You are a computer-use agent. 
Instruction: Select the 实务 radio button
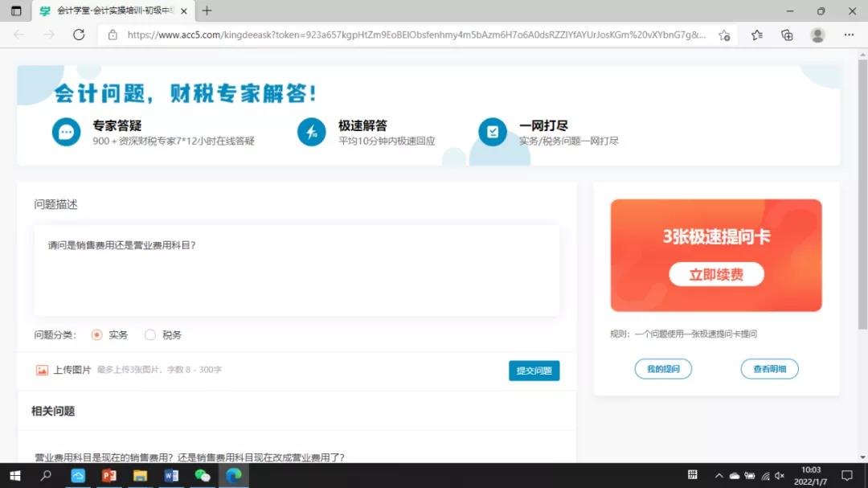pyautogui.click(x=97, y=334)
